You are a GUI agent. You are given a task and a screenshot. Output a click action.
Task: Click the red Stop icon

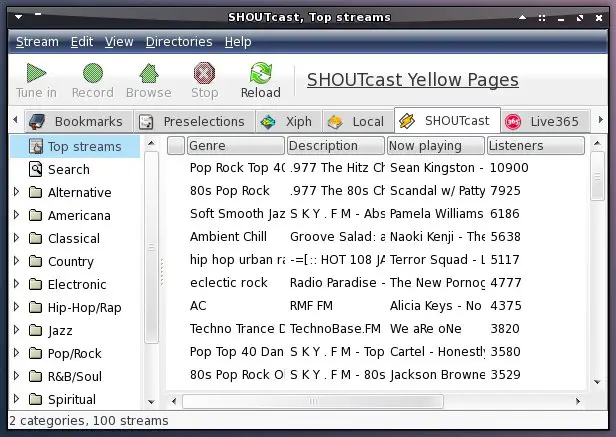pyautogui.click(x=205, y=73)
